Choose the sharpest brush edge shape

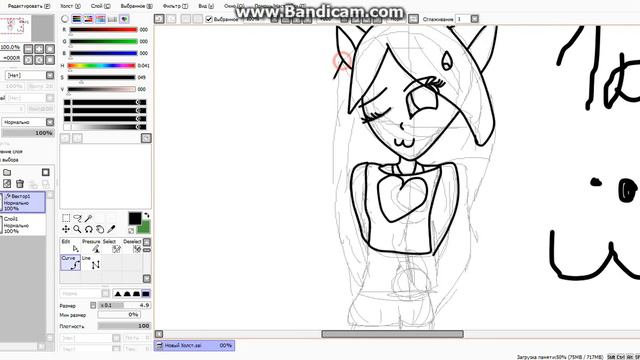pos(118,293)
